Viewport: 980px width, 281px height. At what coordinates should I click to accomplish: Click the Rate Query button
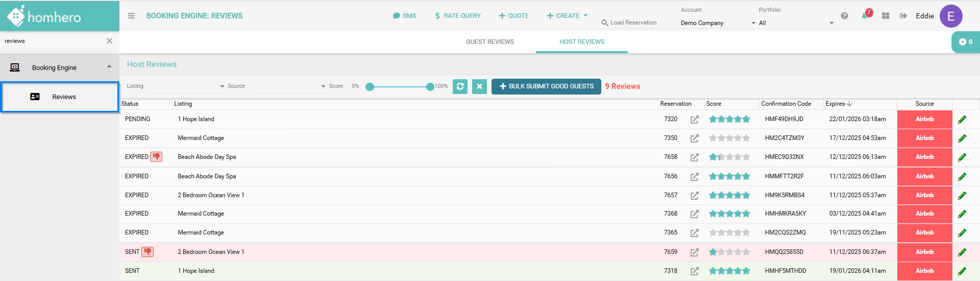click(x=457, y=16)
